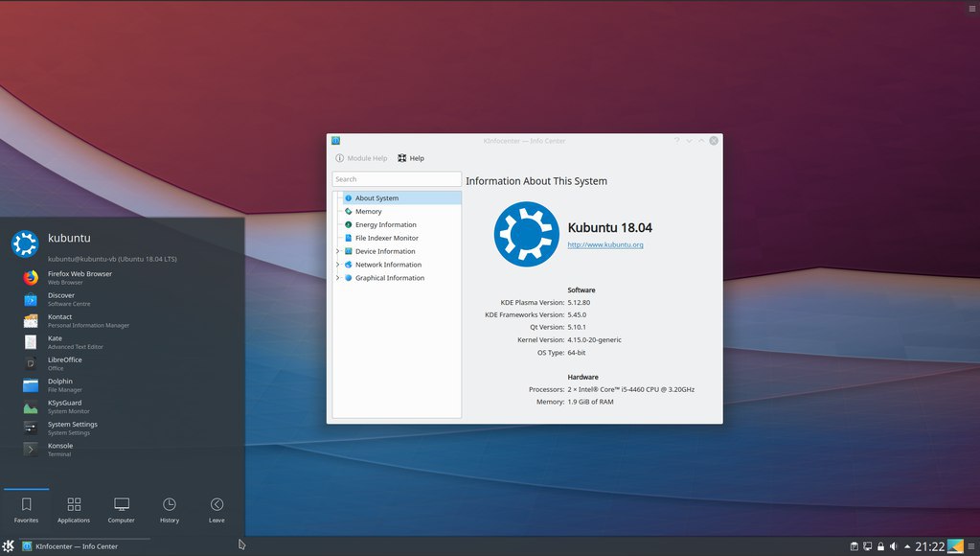Click the KDE Plasma version value 5.12.80
Viewport: 980px width, 556px height.
pos(579,303)
